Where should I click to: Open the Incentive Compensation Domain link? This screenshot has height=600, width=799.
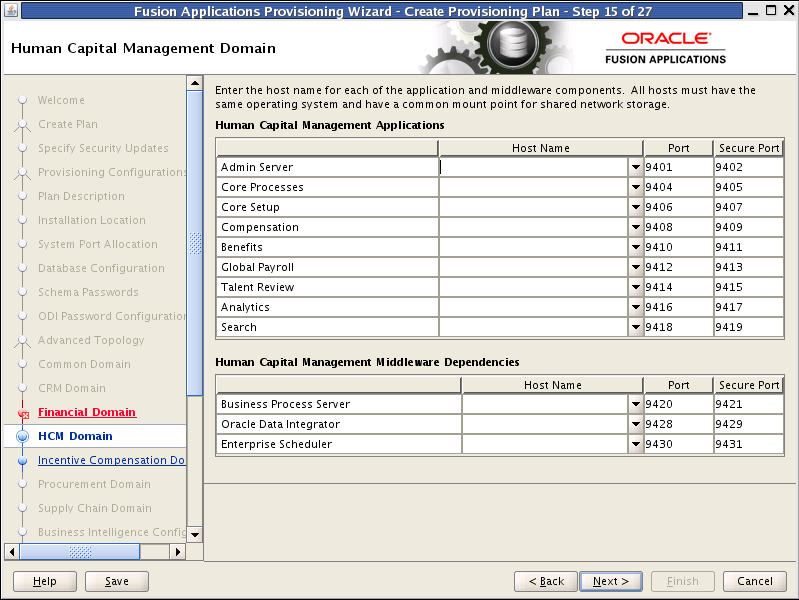111,460
